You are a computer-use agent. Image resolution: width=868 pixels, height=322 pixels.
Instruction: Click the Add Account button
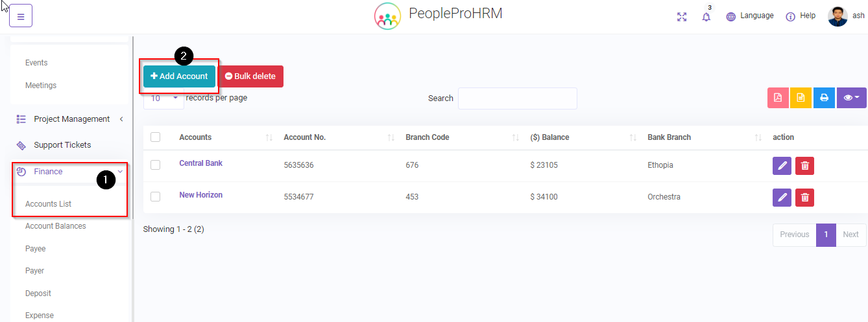pos(179,76)
